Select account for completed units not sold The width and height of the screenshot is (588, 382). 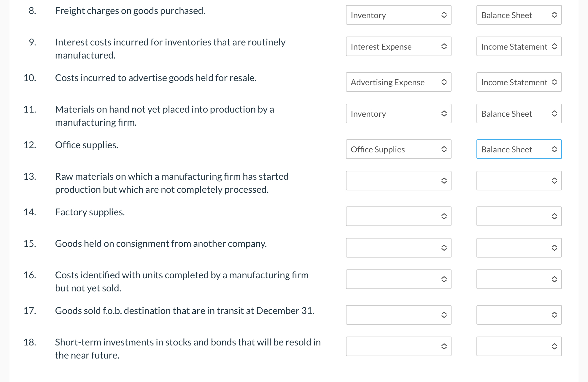click(398, 279)
